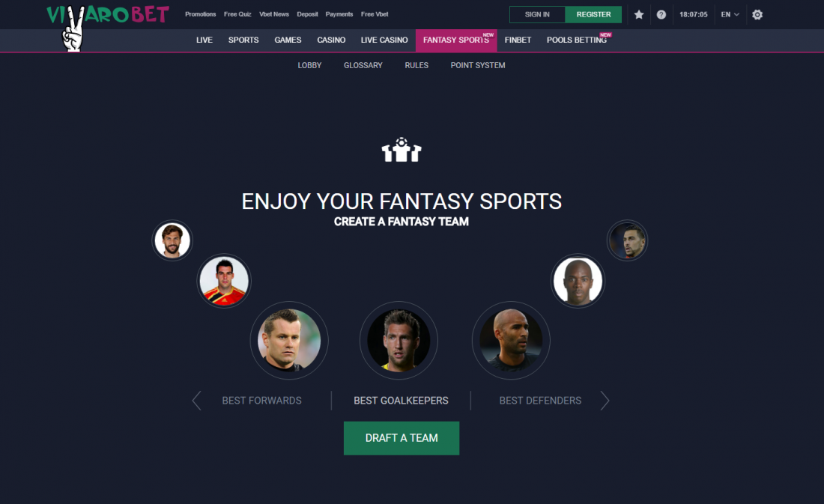Viewport: 824px width, 504px height.
Task: Go to the Point System page
Action: [x=478, y=65]
